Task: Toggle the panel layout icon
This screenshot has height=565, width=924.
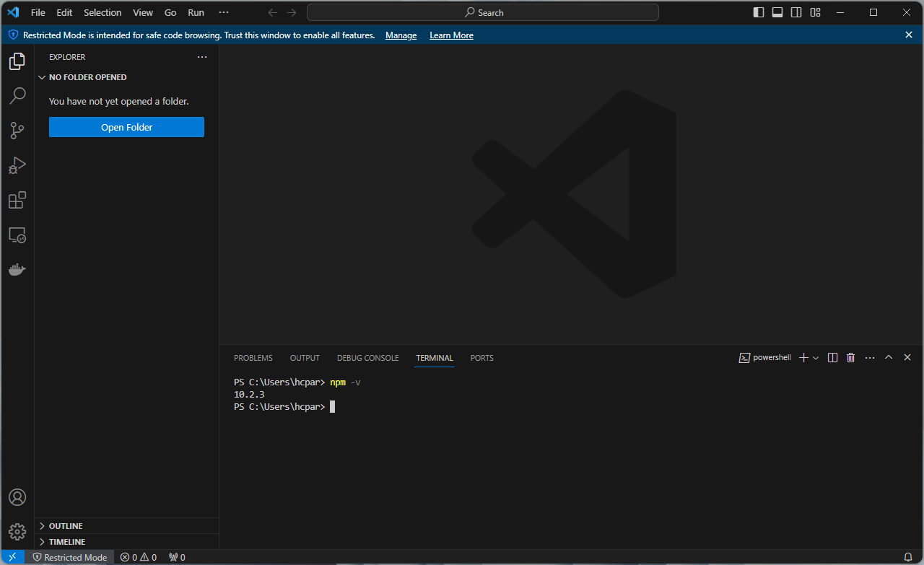Action: (x=777, y=12)
